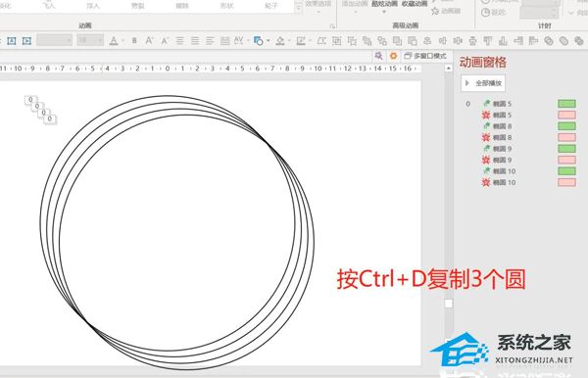Click the group objects icon
This screenshot has width=588, height=378.
[337, 40]
